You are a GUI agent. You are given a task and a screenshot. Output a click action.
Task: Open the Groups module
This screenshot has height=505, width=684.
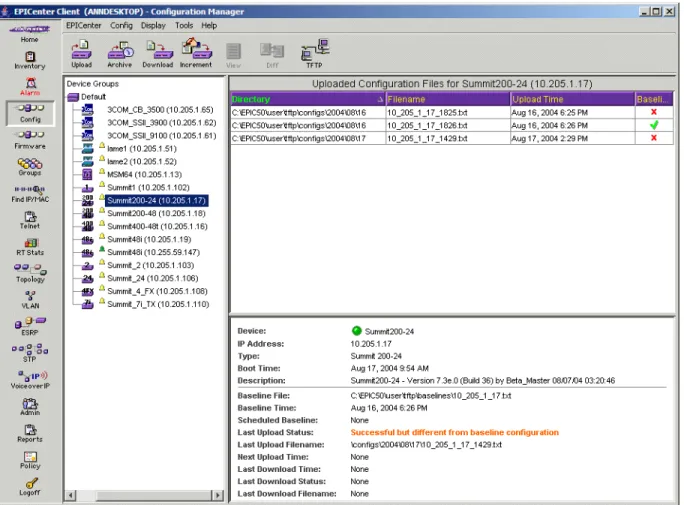coord(30,167)
